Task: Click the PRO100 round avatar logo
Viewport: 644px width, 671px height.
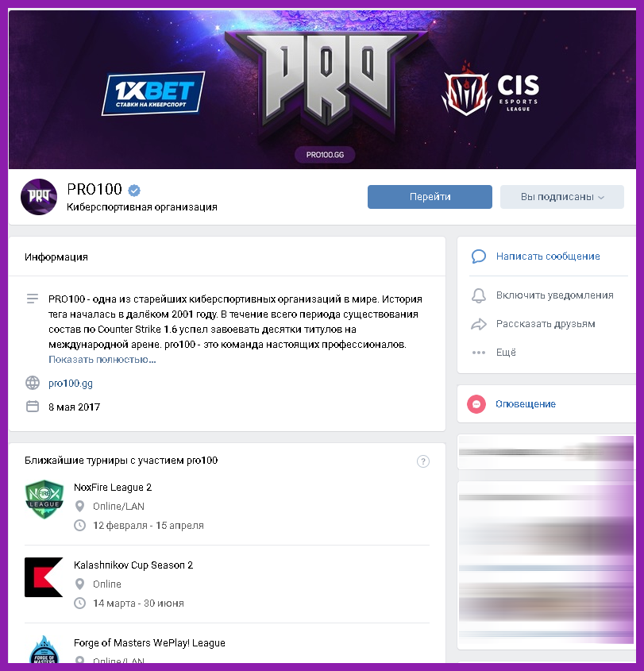Action: 39,197
